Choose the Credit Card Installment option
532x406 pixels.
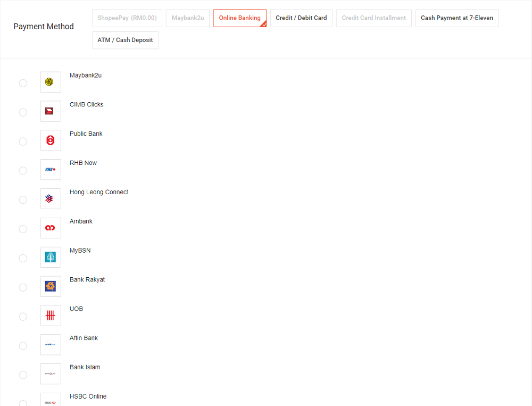click(374, 18)
